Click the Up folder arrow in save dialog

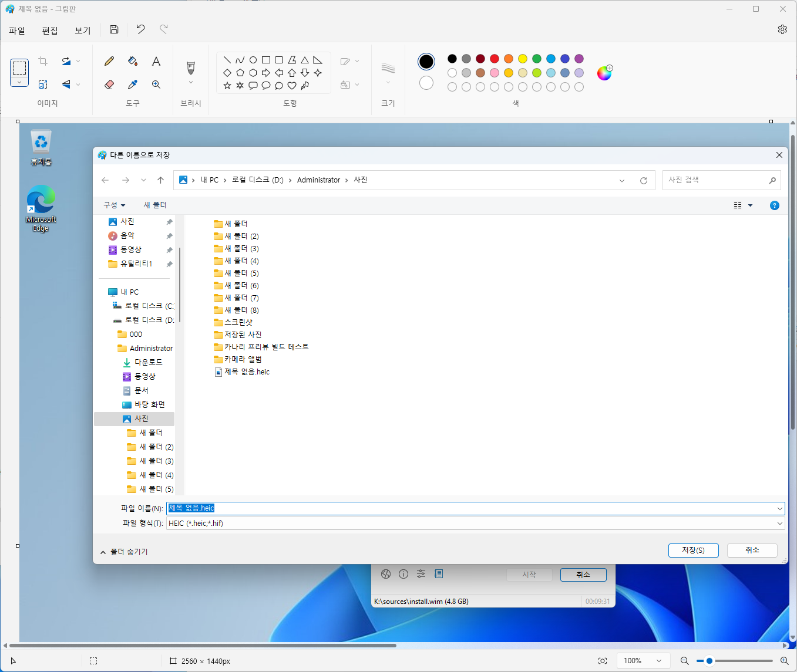coord(160,180)
